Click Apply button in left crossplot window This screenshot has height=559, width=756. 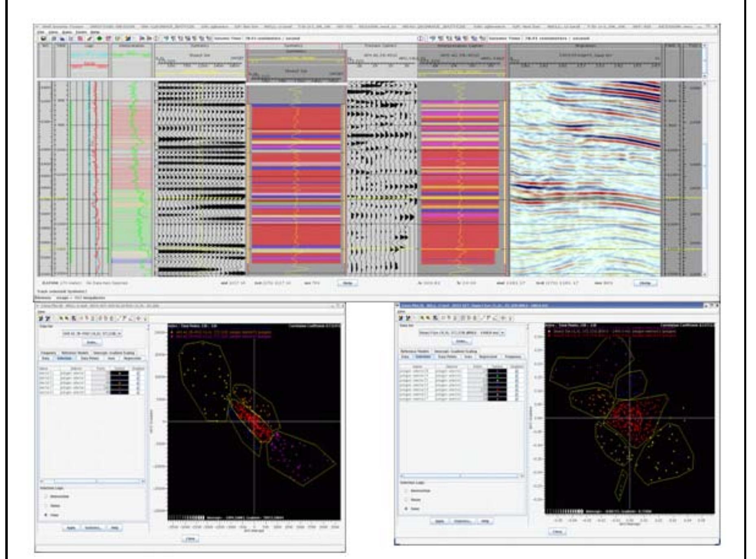coord(71,528)
